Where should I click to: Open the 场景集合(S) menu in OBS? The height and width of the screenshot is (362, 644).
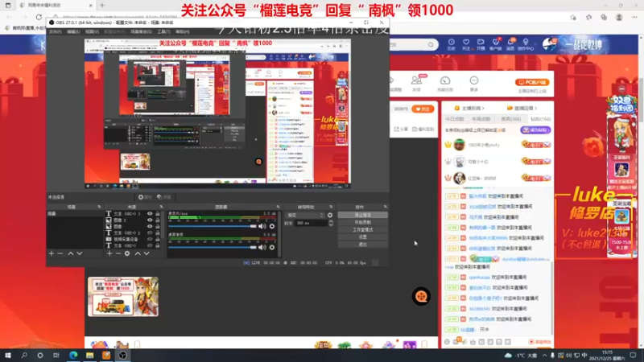141,31
